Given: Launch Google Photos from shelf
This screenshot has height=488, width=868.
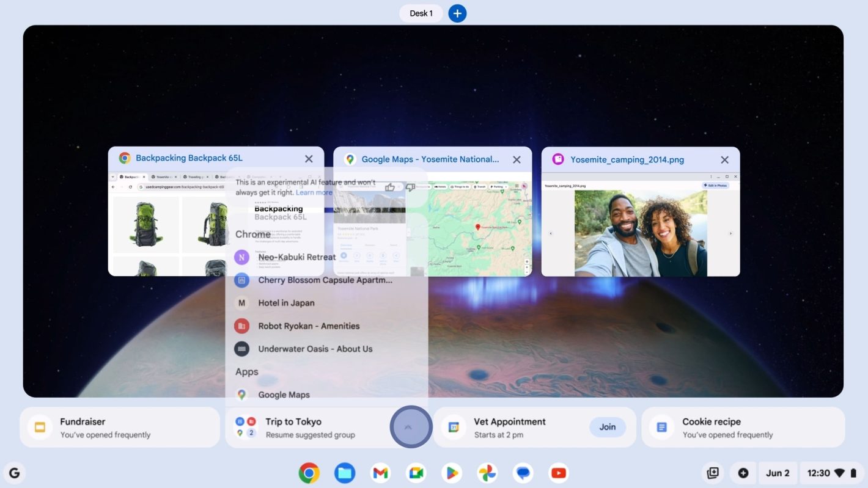Looking at the screenshot, I should [487, 473].
